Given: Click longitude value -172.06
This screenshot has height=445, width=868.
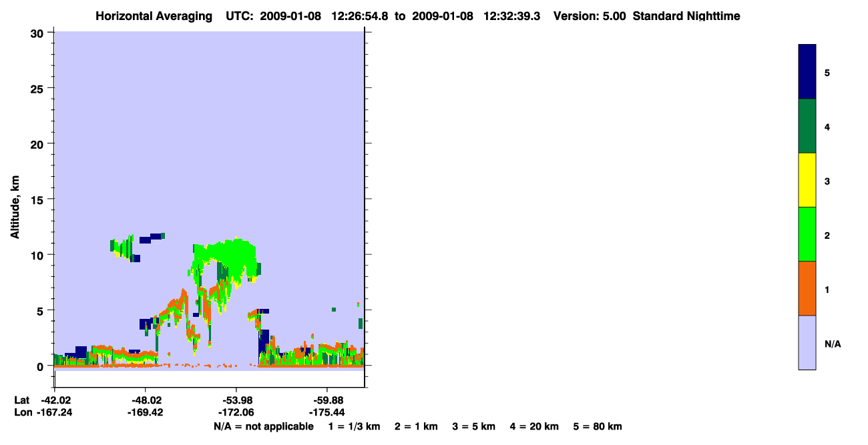Looking at the screenshot, I should (x=236, y=412).
